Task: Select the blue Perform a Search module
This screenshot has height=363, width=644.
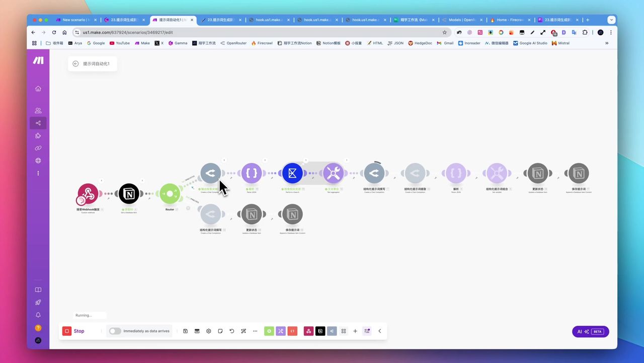Action: click(292, 173)
